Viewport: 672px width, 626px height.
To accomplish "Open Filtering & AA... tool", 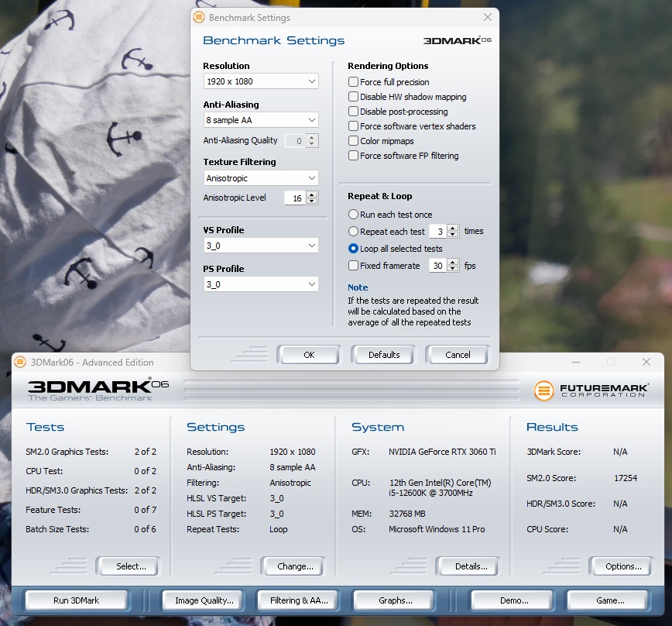I will (x=299, y=600).
